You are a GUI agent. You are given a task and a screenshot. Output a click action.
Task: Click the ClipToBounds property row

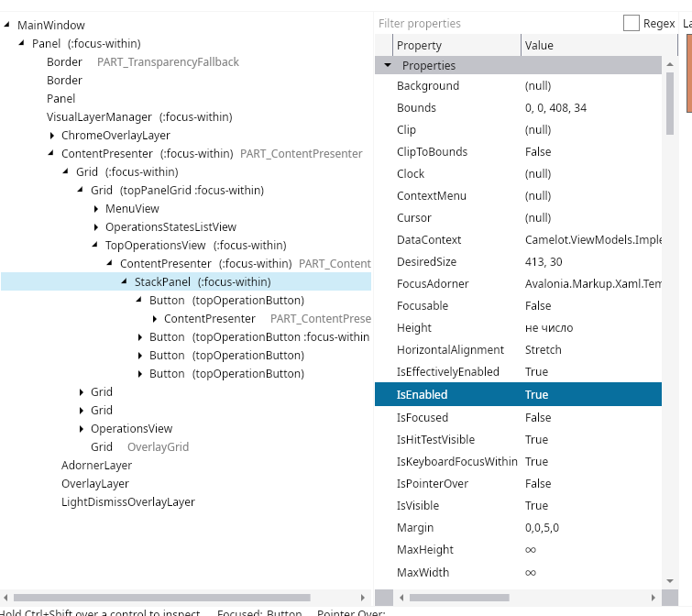518,152
